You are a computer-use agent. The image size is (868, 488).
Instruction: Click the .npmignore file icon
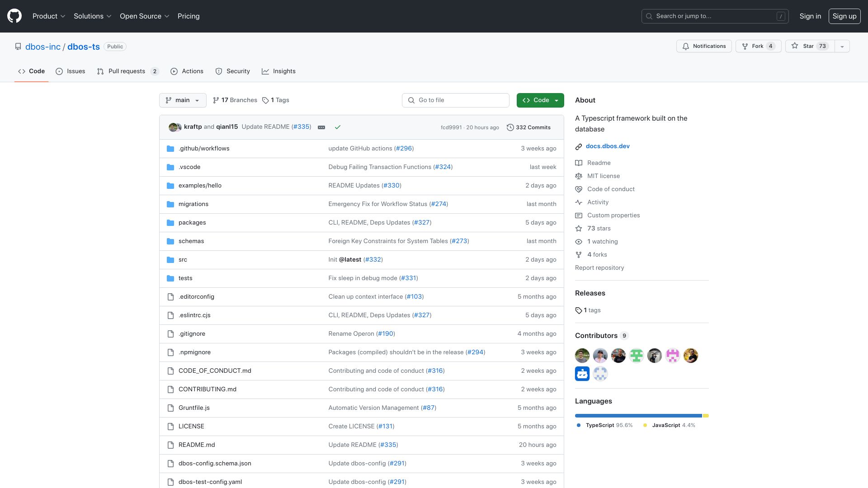(x=170, y=352)
